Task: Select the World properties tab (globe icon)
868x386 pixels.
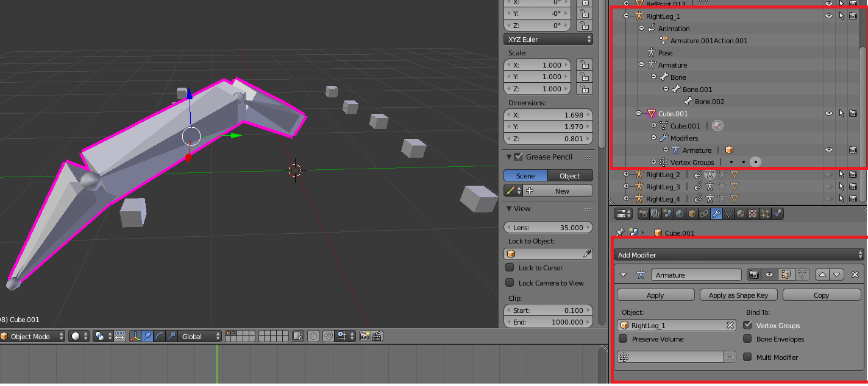Action: pyautogui.click(x=680, y=213)
